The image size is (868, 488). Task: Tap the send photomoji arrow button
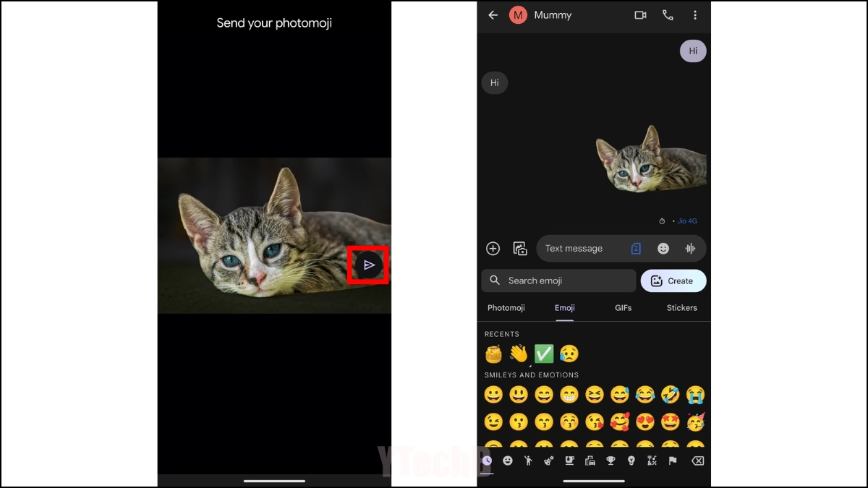(x=369, y=265)
